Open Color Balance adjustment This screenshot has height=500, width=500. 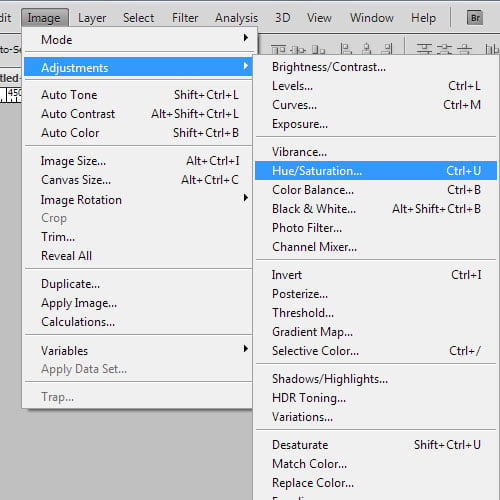coord(376,190)
